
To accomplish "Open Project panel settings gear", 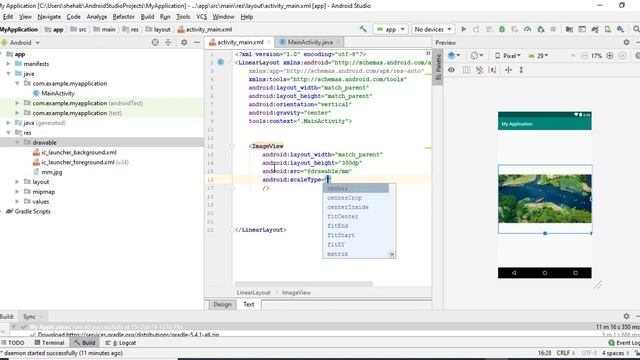I will pos(184,42).
